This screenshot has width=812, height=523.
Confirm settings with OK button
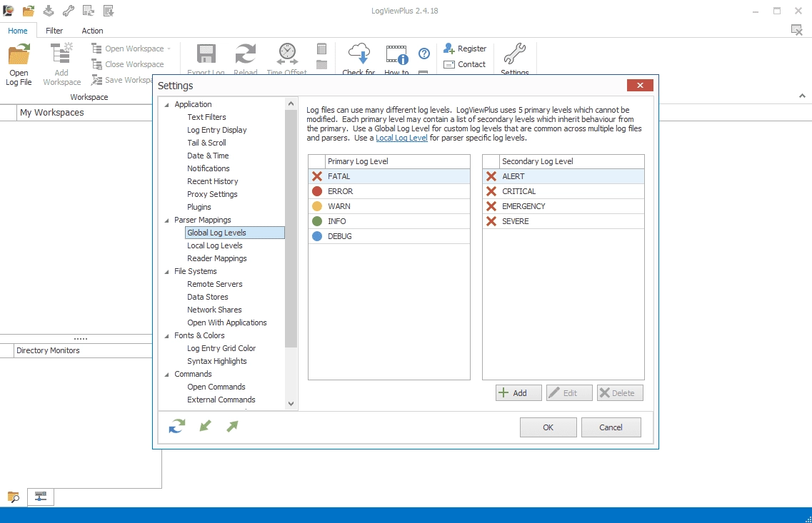pyautogui.click(x=548, y=427)
